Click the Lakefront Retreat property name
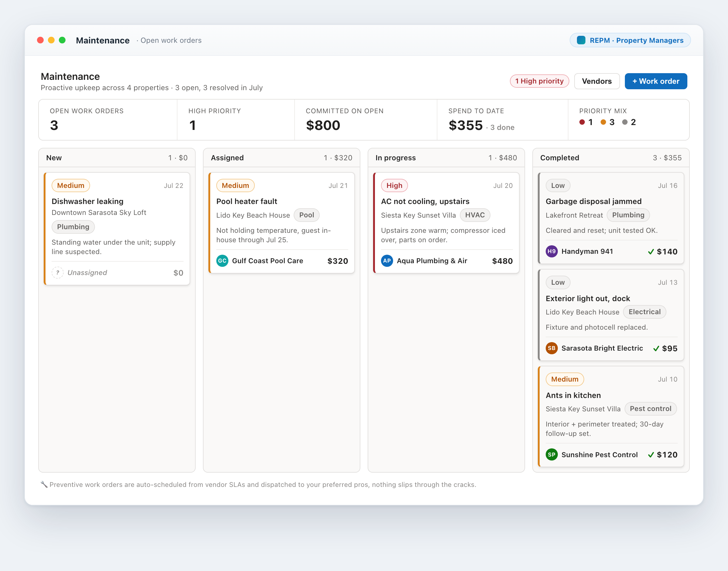The height and width of the screenshot is (571, 728). 574,215
